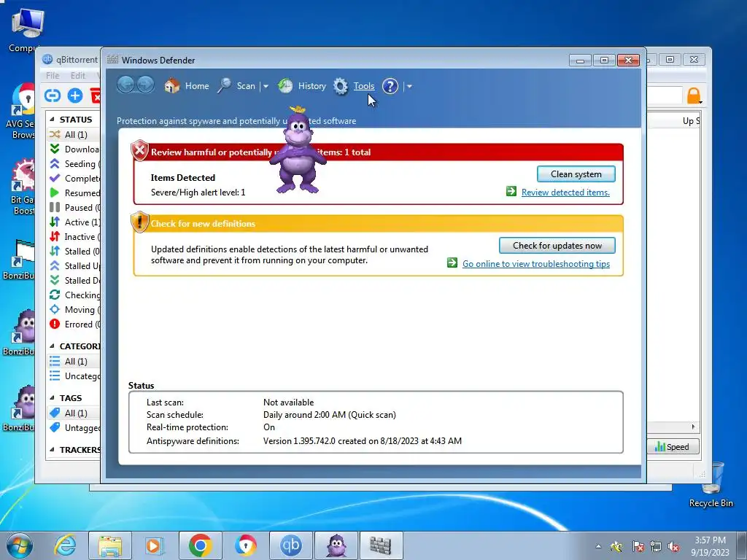Switch to qBittorrent on the taskbar
Viewport: 747px width, 560px height.
pyautogui.click(x=291, y=545)
